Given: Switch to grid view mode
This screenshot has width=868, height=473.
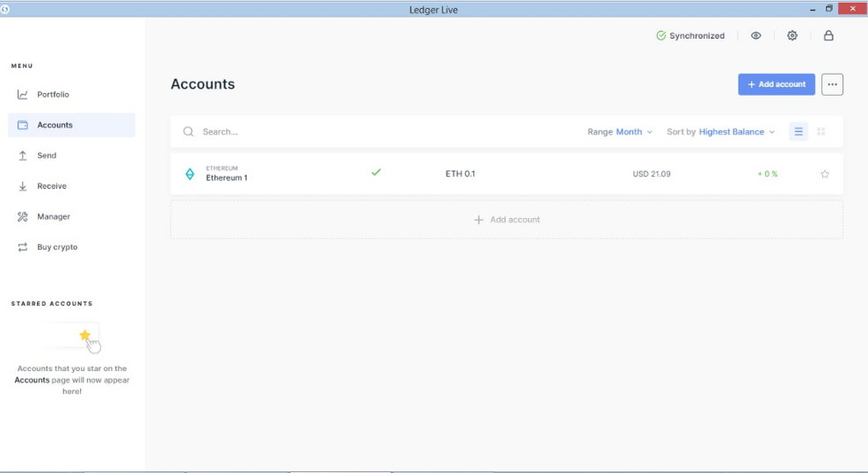Looking at the screenshot, I should (821, 132).
